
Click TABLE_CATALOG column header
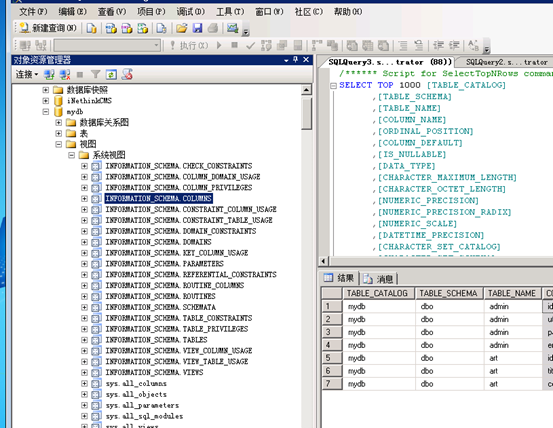[x=378, y=293]
